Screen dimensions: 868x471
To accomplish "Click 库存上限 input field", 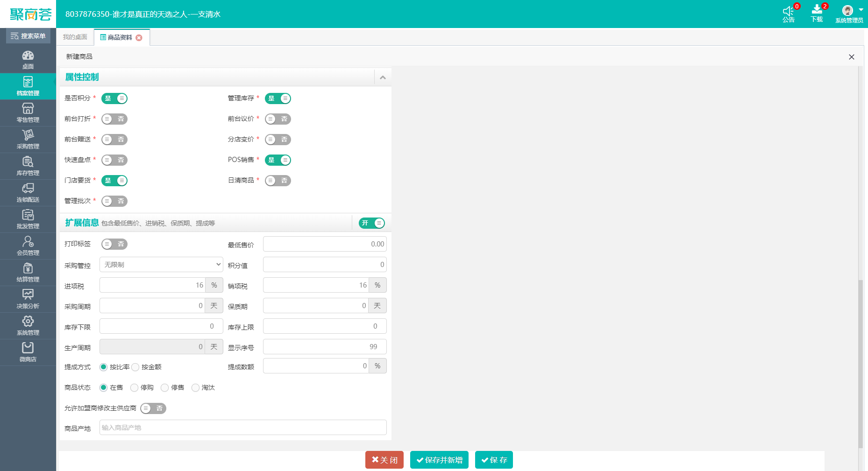I will (325, 326).
